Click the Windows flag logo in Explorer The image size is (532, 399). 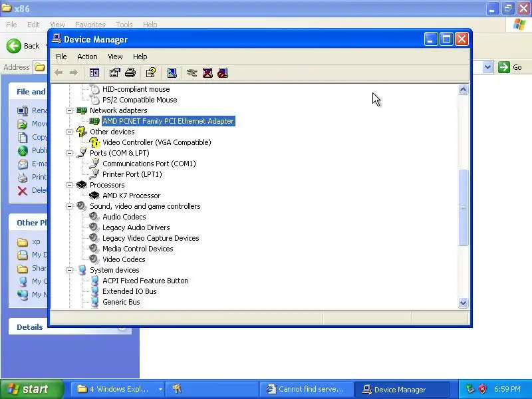[x=519, y=25]
